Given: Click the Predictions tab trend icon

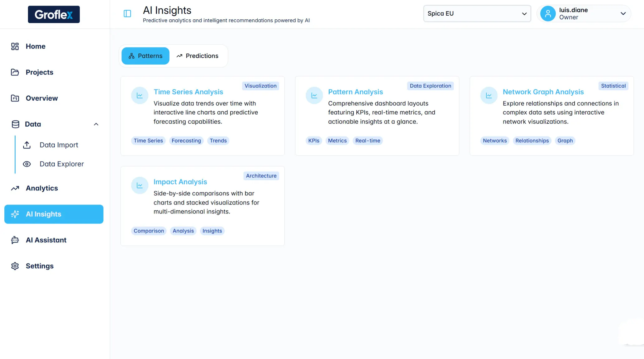Looking at the screenshot, I should click(x=179, y=56).
